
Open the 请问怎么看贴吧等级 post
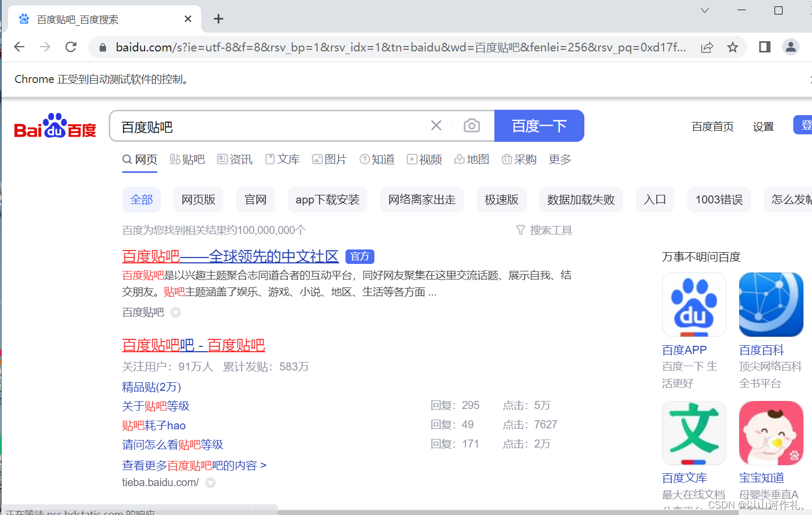click(172, 445)
